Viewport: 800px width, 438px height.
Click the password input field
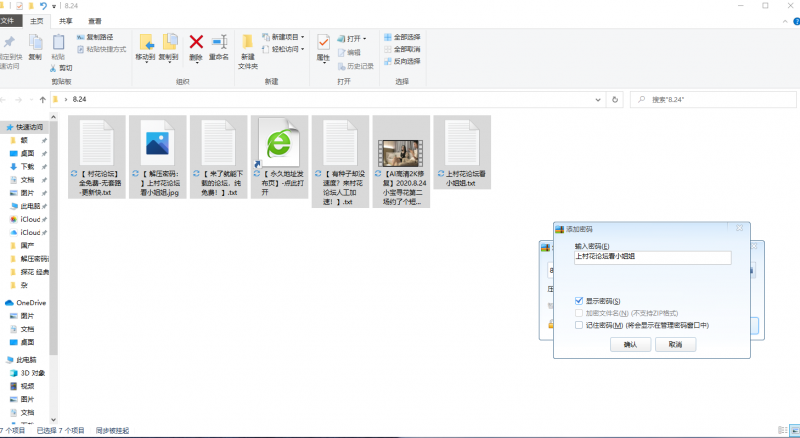[652, 257]
